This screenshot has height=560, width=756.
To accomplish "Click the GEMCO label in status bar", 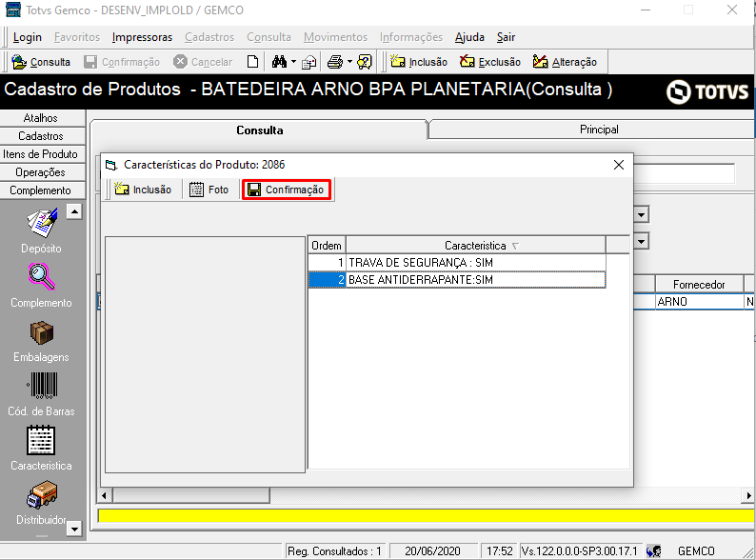I will (x=696, y=550).
